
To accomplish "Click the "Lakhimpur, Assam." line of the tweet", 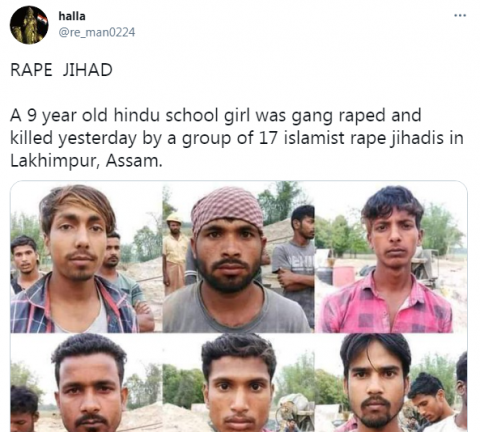I will [86, 161].
